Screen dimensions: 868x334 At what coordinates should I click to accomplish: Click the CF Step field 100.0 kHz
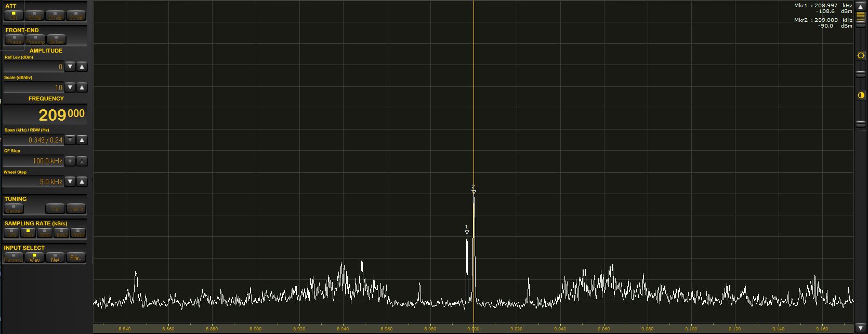34,161
